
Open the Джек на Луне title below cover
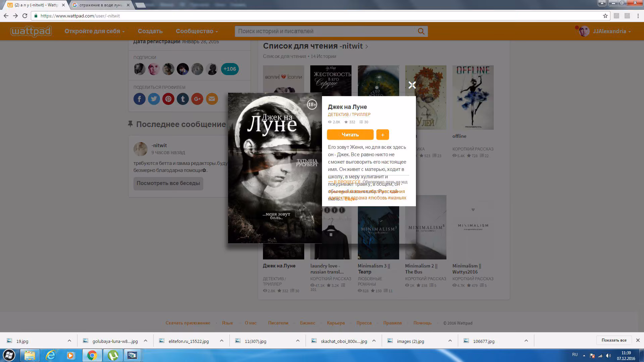click(x=279, y=266)
